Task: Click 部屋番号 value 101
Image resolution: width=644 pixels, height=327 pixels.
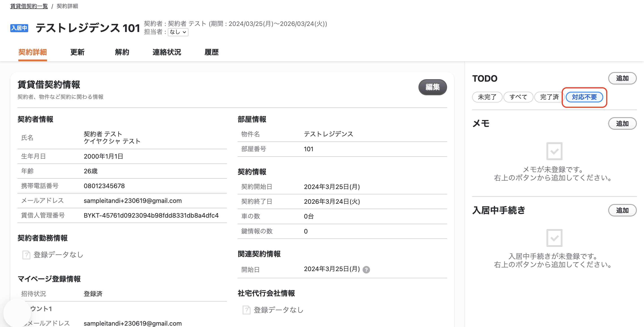Action: point(308,149)
